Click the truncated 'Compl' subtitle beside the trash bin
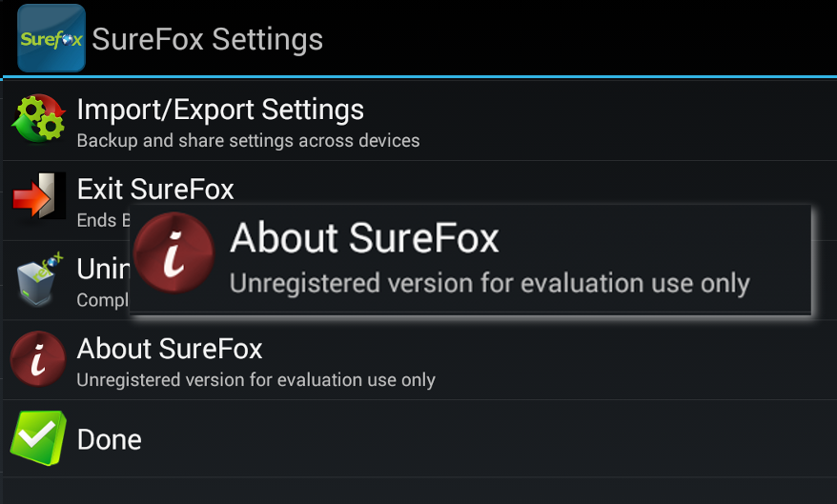 103,300
